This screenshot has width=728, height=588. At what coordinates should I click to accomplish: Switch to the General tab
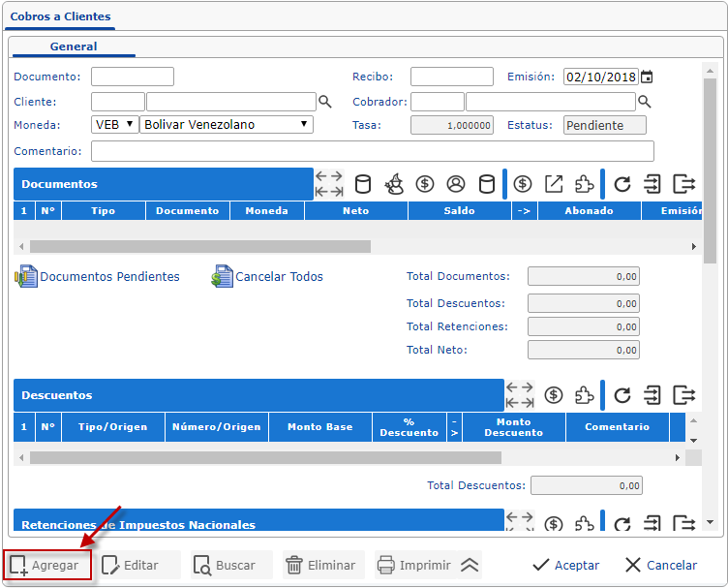[x=74, y=46]
